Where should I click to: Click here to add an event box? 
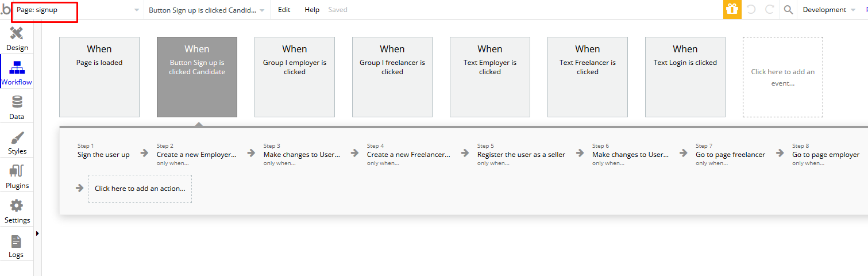[x=783, y=77]
